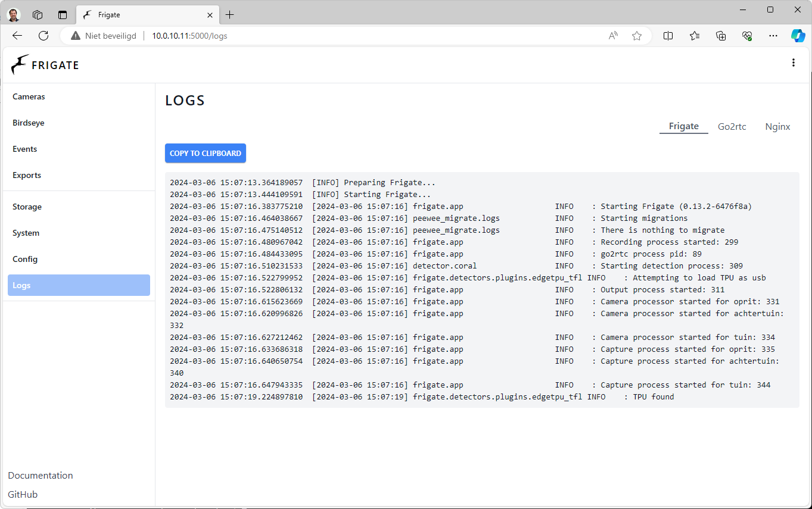Reload the page with the refresh icon
Image resolution: width=812 pixels, height=509 pixels.
pos(43,36)
